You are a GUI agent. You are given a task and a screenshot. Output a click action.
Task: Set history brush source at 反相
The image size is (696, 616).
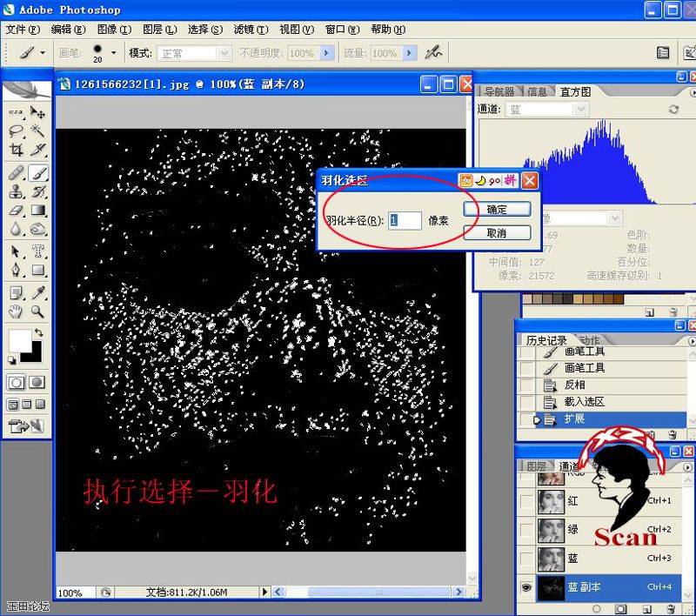click(x=526, y=385)
